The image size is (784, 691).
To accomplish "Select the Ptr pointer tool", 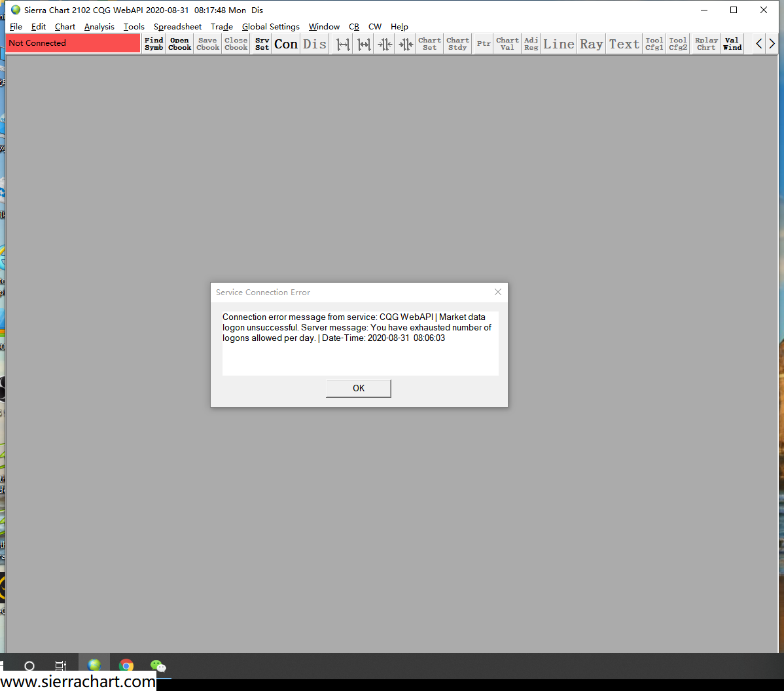I will pyautogui.click(x=484, y=44).
